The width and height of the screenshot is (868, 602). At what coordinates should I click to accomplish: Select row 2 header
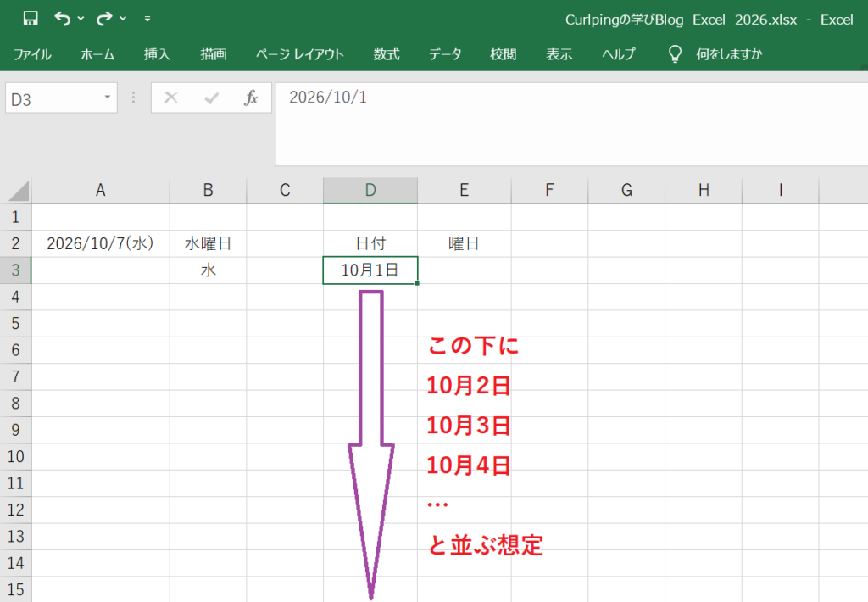[x=15, y=243]
